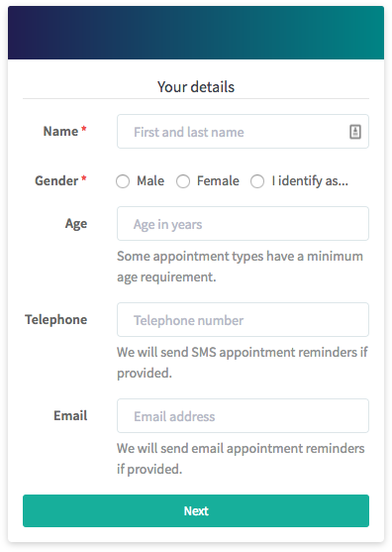Click the gradient header banner
The image size is (392, 552).
click(x=196, y=33)
